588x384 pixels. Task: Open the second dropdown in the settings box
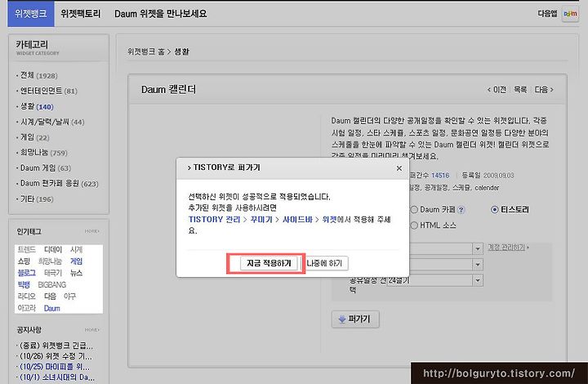point(478,265)
